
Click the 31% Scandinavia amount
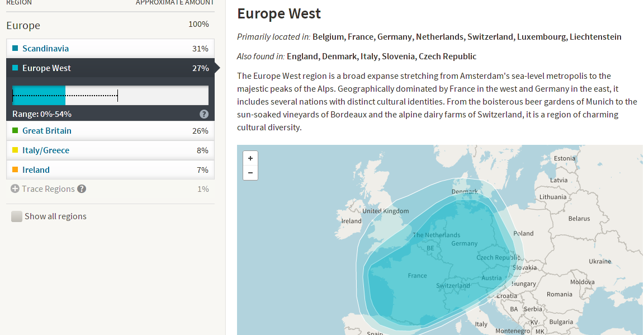click(201, 49)
